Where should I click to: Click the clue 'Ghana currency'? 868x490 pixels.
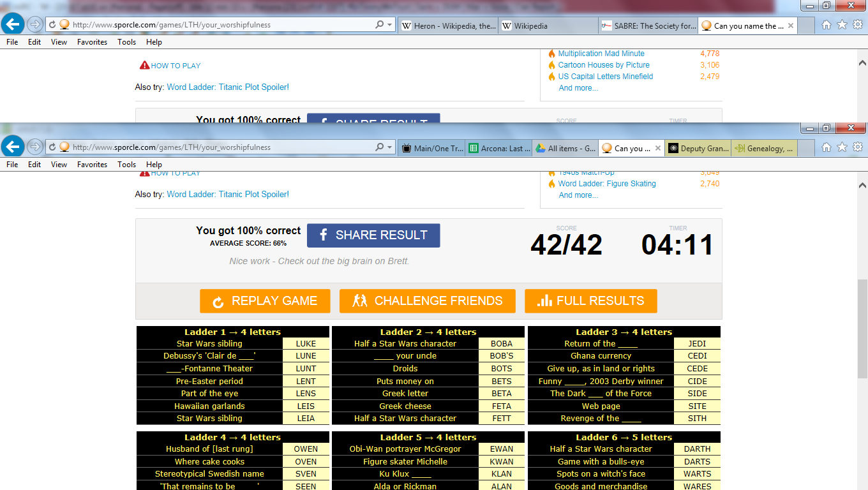601,356
